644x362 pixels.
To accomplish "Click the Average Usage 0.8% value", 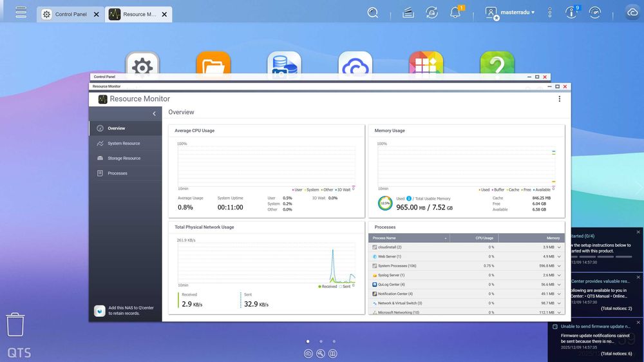I will point(185,207).
